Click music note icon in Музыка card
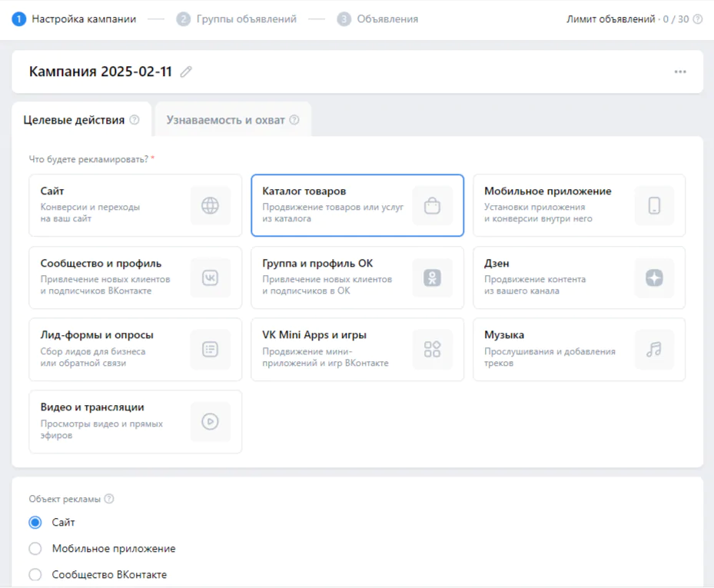 654,349
